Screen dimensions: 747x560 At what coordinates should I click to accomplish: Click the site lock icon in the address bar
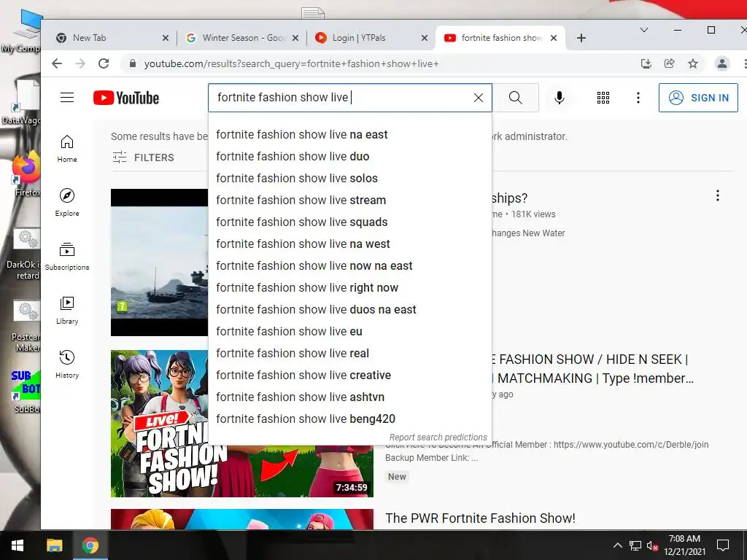(x=133, y=63)
